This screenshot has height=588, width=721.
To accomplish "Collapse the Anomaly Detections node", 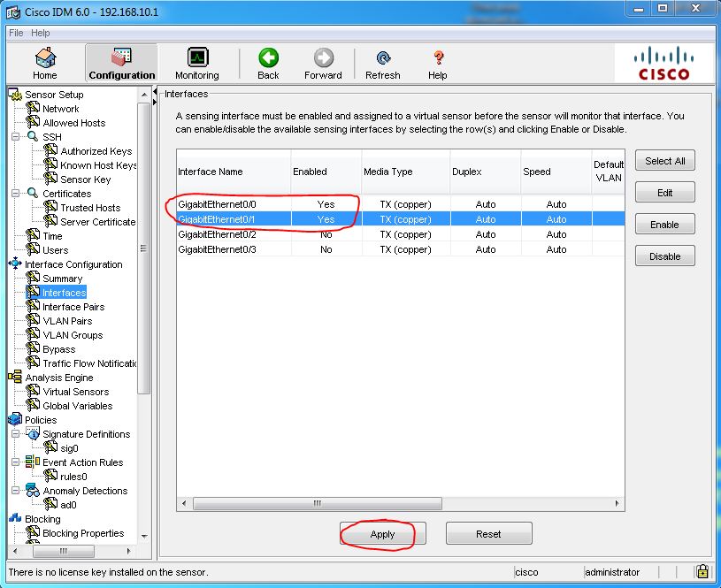I will [15, 491].
